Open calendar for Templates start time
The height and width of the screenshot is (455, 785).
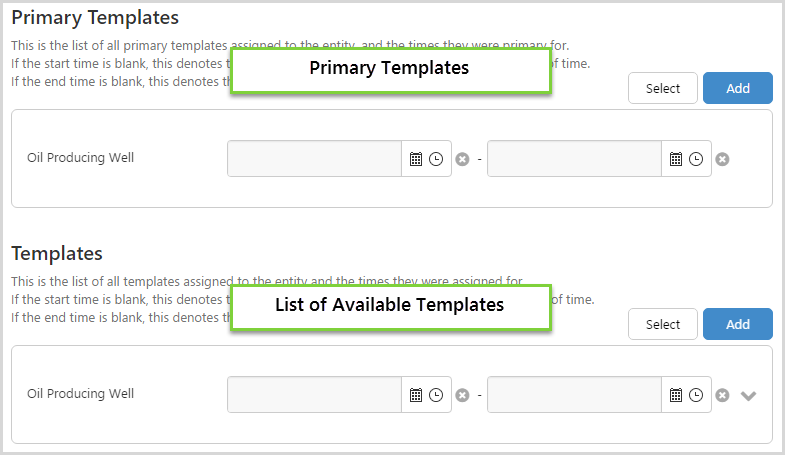[416, 395]
